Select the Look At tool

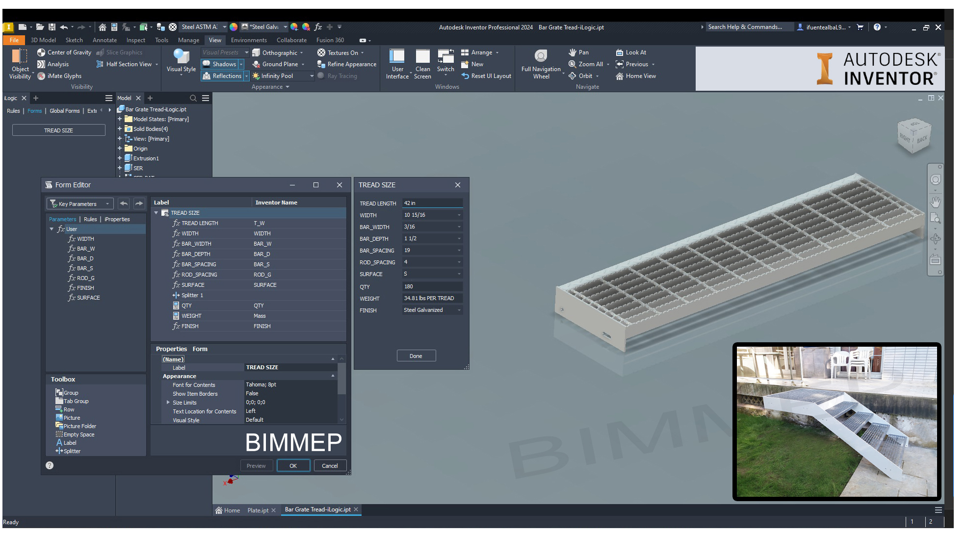631,52
